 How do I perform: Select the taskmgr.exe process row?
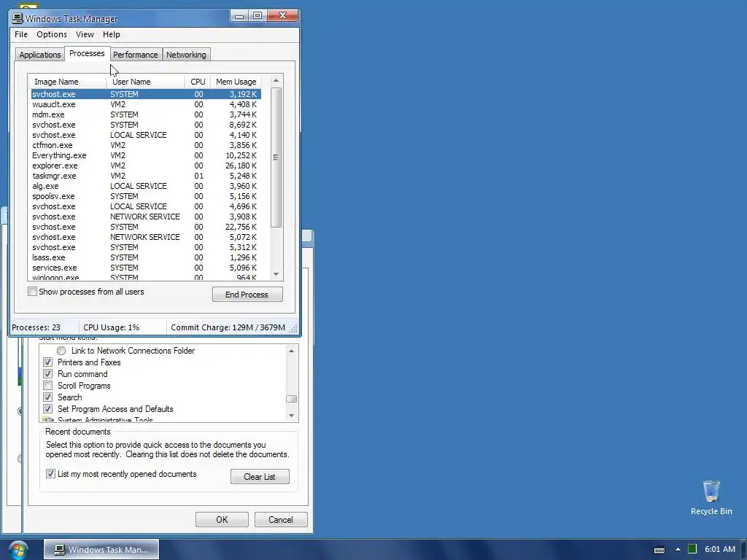click(145, 176)
